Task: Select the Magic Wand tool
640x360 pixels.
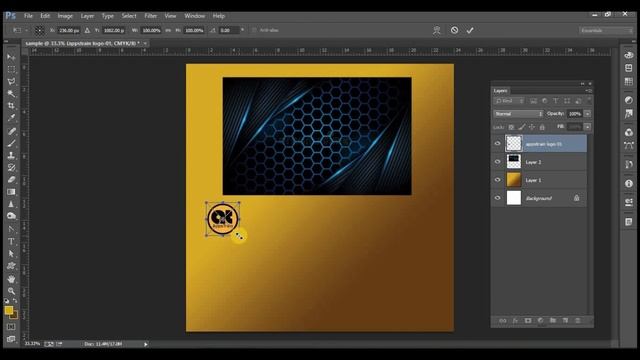Action: (x=11, y=93)
